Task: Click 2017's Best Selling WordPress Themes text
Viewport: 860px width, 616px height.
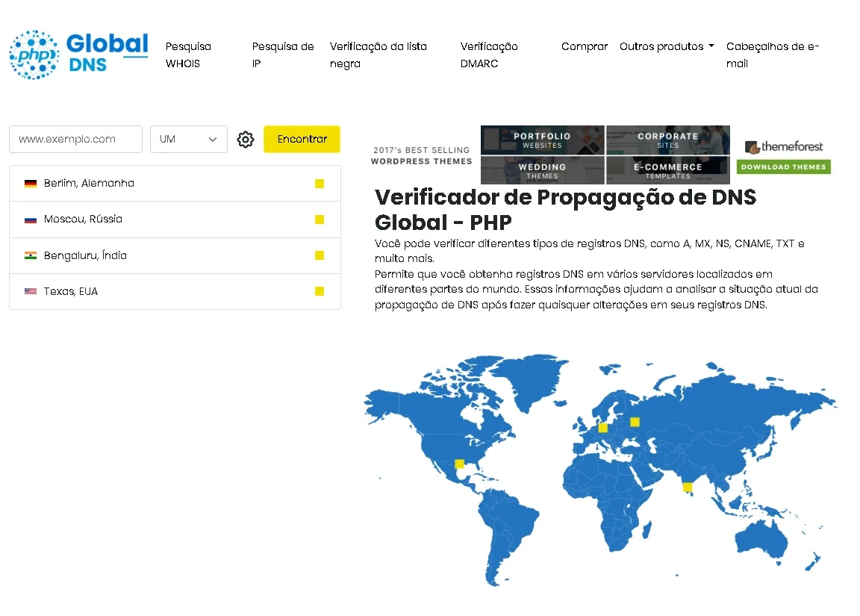Action: click(x=421, y=156)
